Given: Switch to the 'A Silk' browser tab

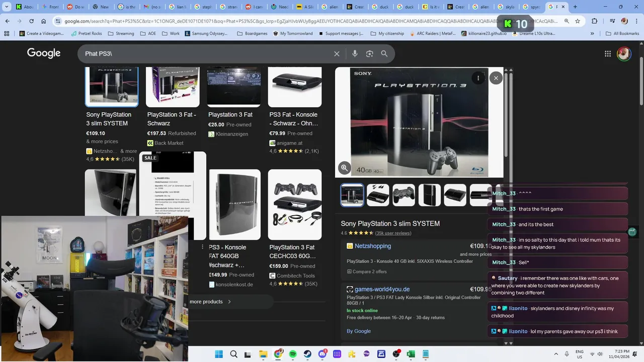Looking at the screenshot, I should pos(305,7).
